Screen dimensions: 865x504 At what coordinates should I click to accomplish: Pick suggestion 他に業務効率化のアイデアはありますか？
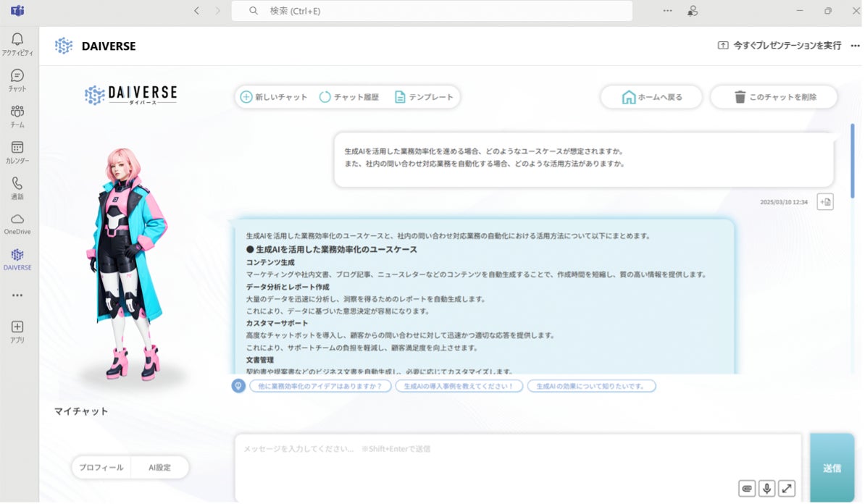coord(320,386)
